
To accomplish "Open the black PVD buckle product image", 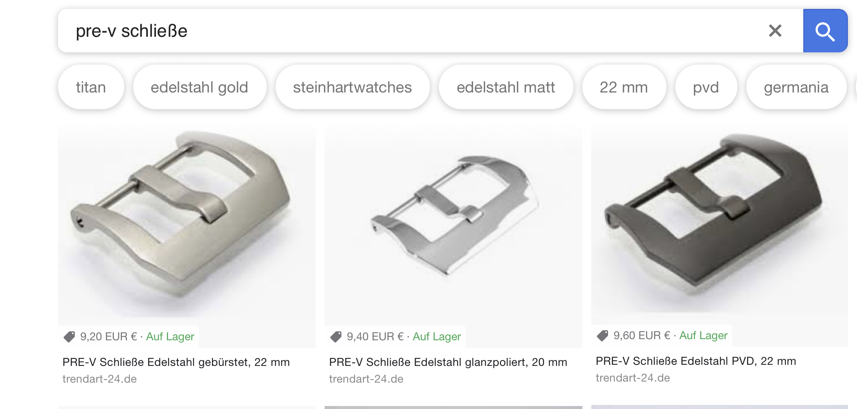I will click(x=719, y=225).
